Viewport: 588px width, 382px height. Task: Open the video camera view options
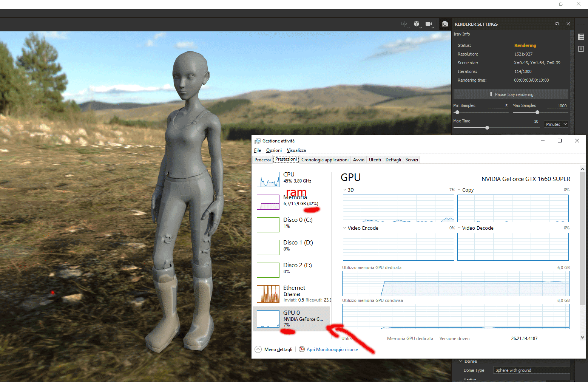[x=430, y=24]
